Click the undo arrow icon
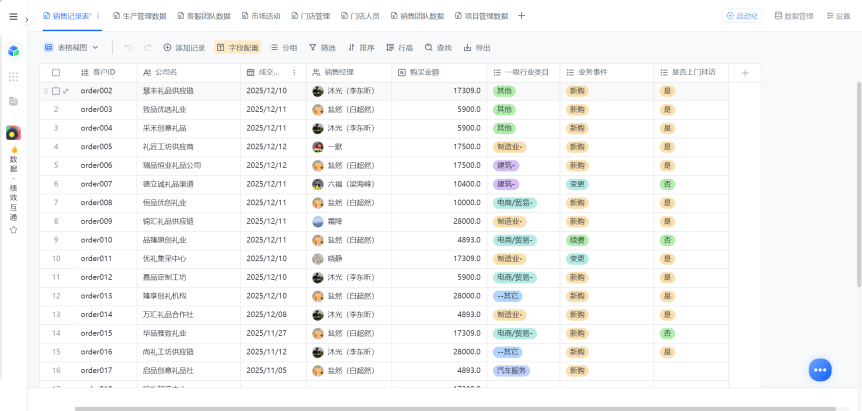This screenshot has height=411, width=862. [x=128, y=48]
